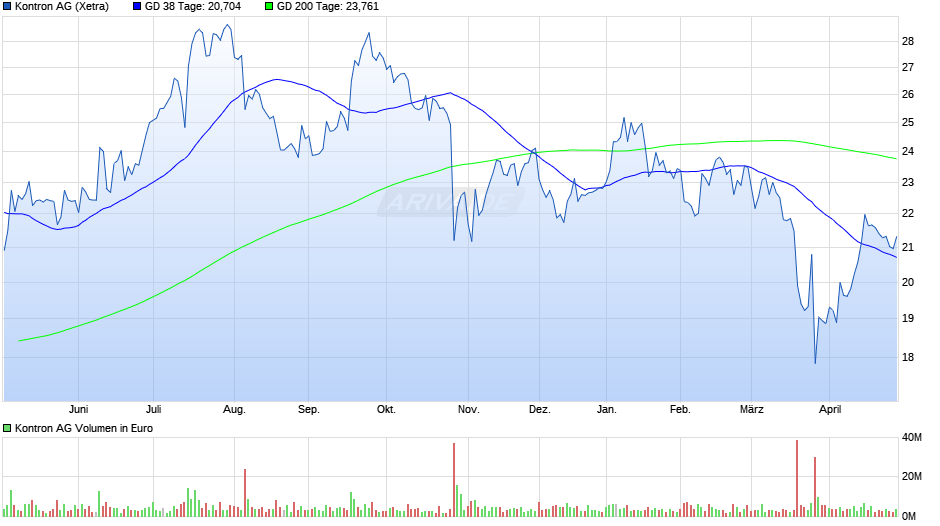Click the Juni month label on the axis
This screenshot has height=526, width=940.
point(79,409)
